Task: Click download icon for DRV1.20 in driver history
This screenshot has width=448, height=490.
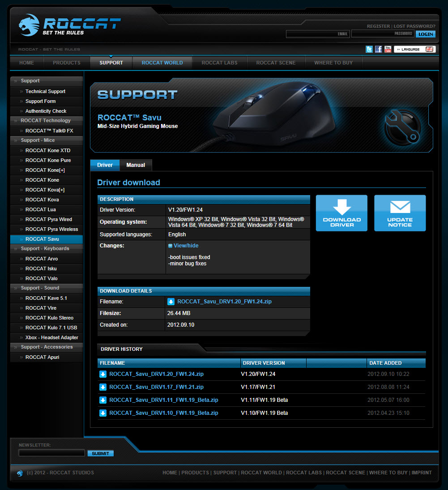Action: [x=103, y=374]
